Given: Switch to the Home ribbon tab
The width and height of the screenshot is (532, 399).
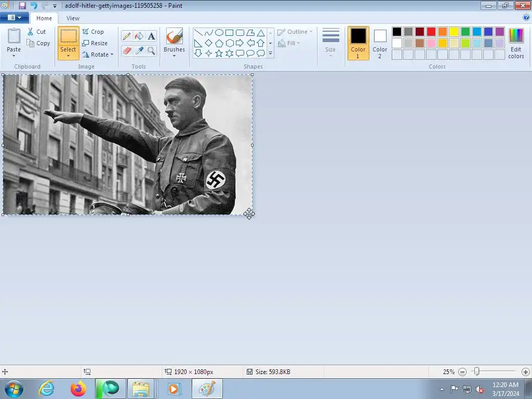Looking at the screenshot, I should [44, 18].
